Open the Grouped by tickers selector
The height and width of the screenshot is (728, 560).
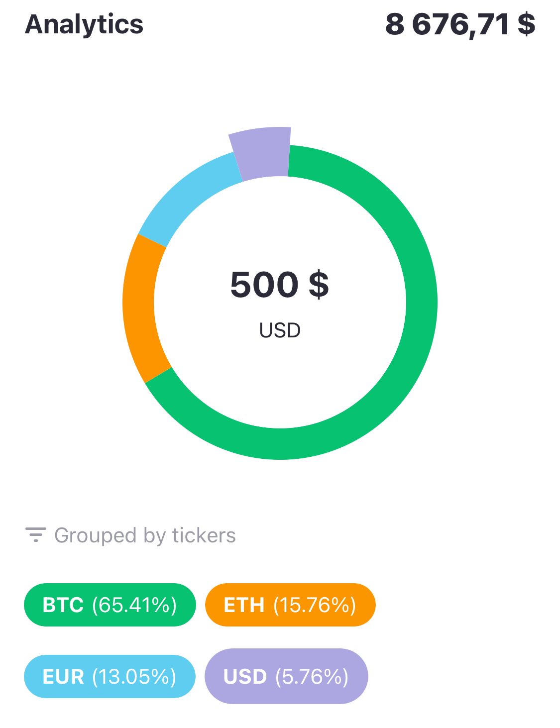pos(130,535)
